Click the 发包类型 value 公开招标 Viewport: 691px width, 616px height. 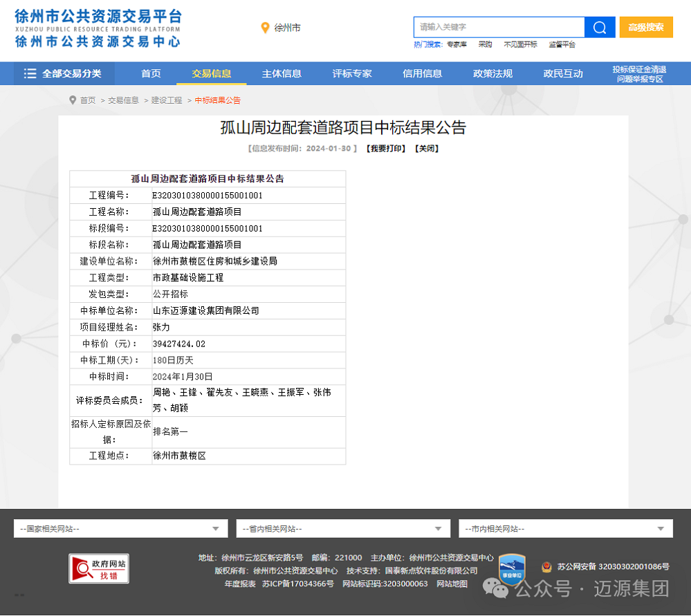tap(170, 294)
